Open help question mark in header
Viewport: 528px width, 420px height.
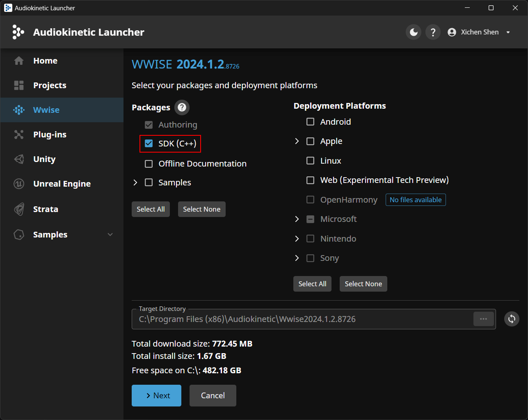tap(433, 32)
